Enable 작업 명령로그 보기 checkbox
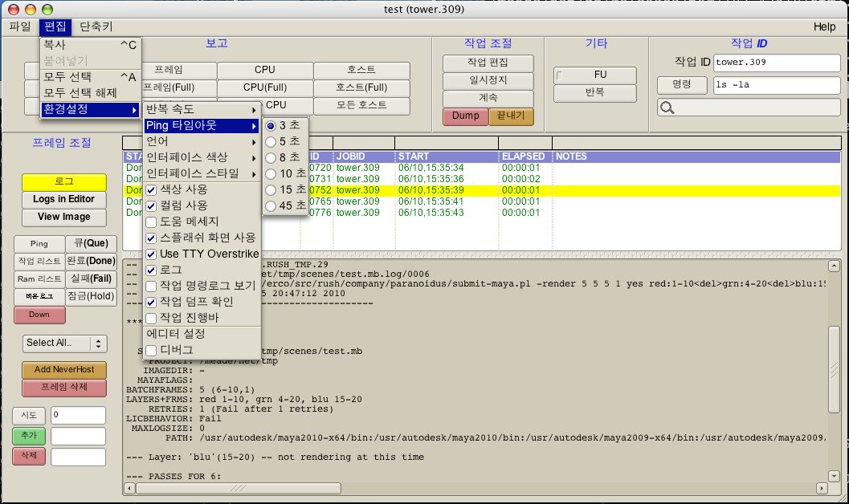Screen dimensions: 849x504 [x=151, y=286]
